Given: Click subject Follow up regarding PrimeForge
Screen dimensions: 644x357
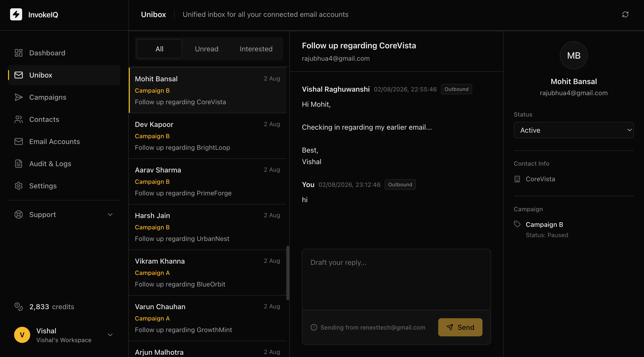Looking at the screenshot, I should tap(183, 193).
